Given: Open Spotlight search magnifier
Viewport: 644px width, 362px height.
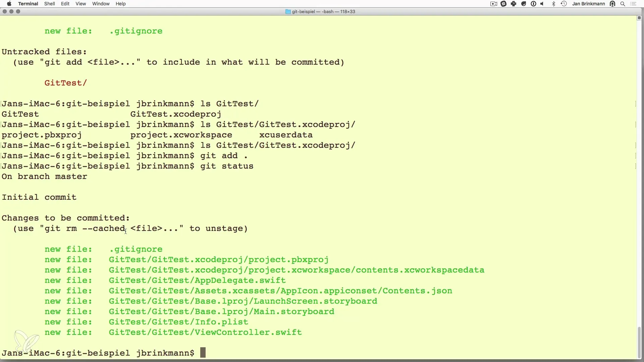Looking at the screenshot, I should point(623,4).
